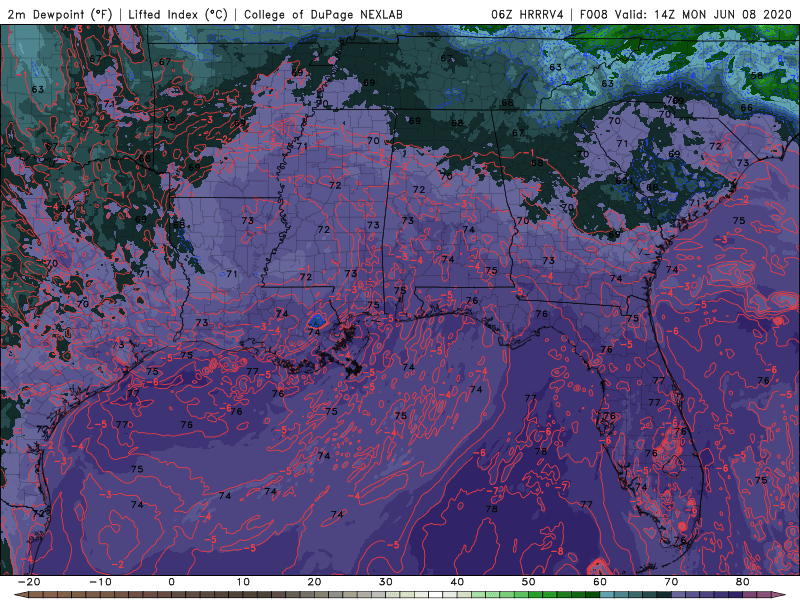Click the 20 label on the color scale
Image resolution: width=800 pixels, height=600 pixels.
[314, 582]
